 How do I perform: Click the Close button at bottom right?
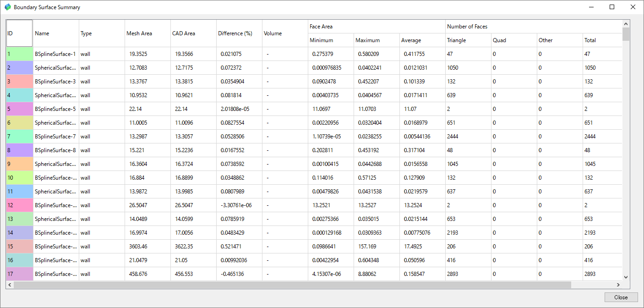click(x=621, y=297)
